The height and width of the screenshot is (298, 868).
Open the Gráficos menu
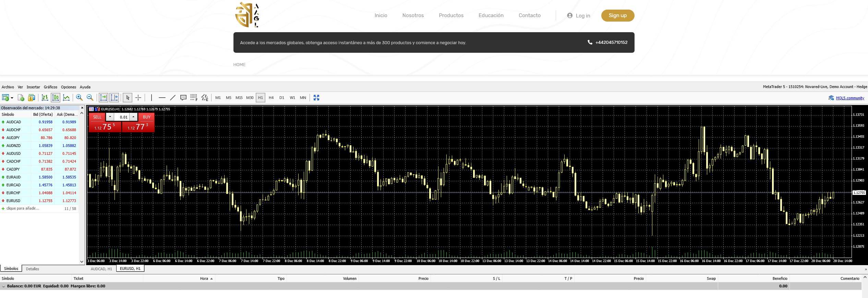click(x=50, y=87)
